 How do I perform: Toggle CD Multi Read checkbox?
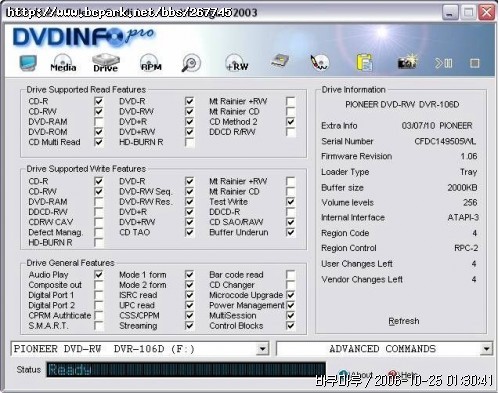click(x=99, y=142)
